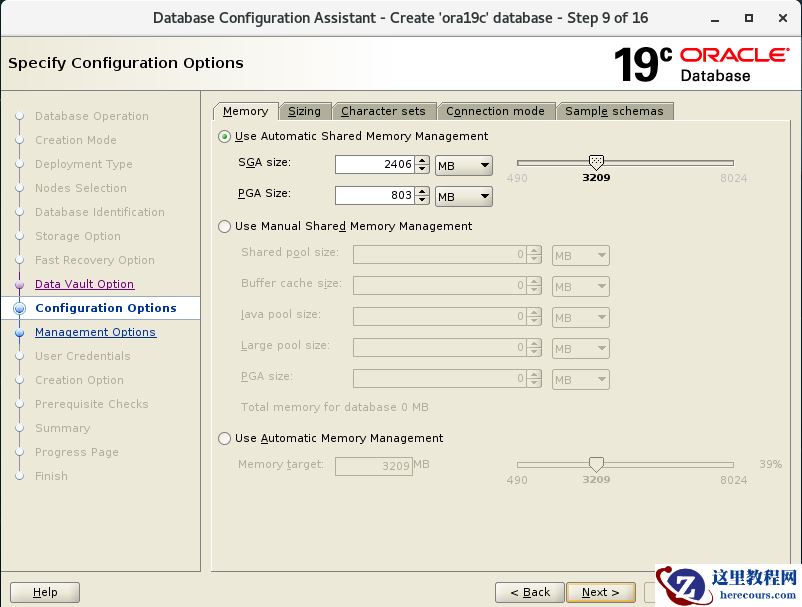This screenshot has height=607, width=802.
Task: Click 'Total memory for database 0 MB' text
Action: click(x=335, y=408)
